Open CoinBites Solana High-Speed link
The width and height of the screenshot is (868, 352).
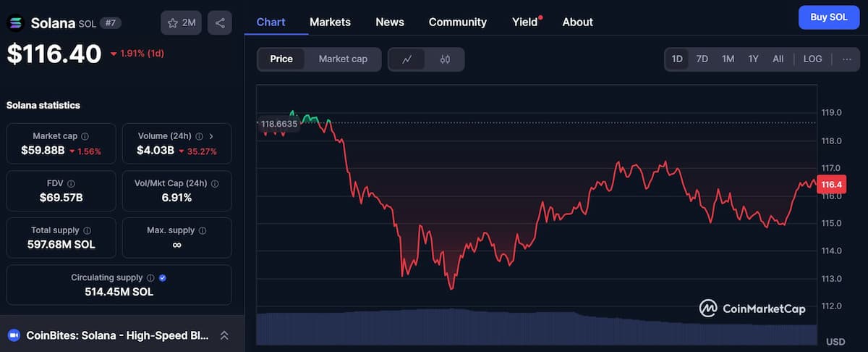tap(117, 335)
